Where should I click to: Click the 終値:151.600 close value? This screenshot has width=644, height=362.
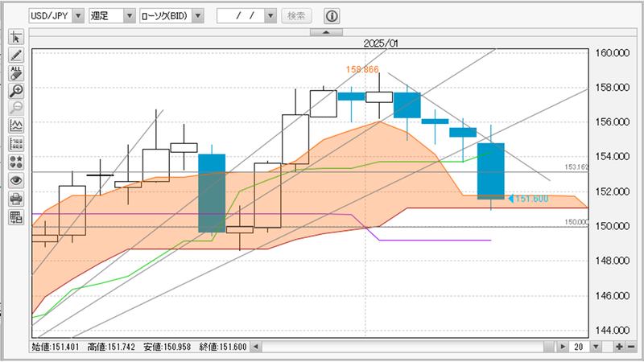click(x=223, y=347)
